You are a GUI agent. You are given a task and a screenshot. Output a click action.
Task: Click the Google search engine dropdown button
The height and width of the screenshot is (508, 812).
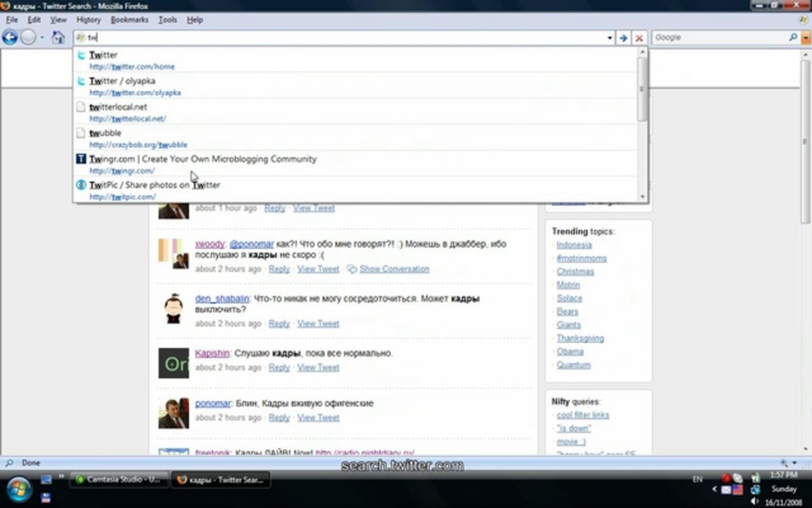(806, 38)
